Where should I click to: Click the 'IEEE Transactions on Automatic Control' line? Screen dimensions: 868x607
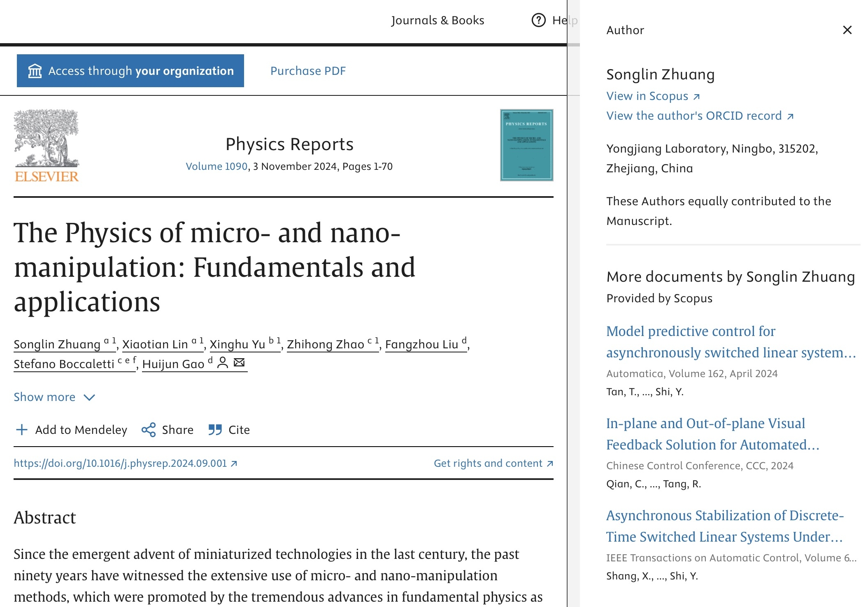(731, 558)
